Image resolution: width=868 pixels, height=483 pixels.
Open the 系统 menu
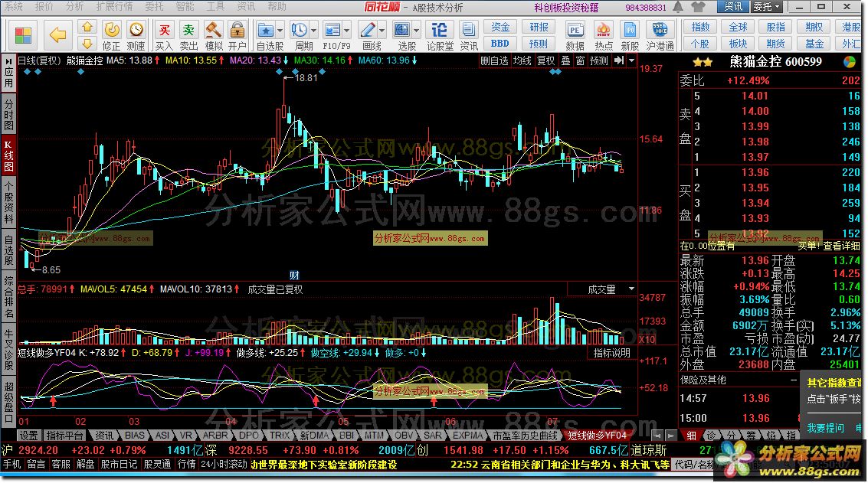14,6
